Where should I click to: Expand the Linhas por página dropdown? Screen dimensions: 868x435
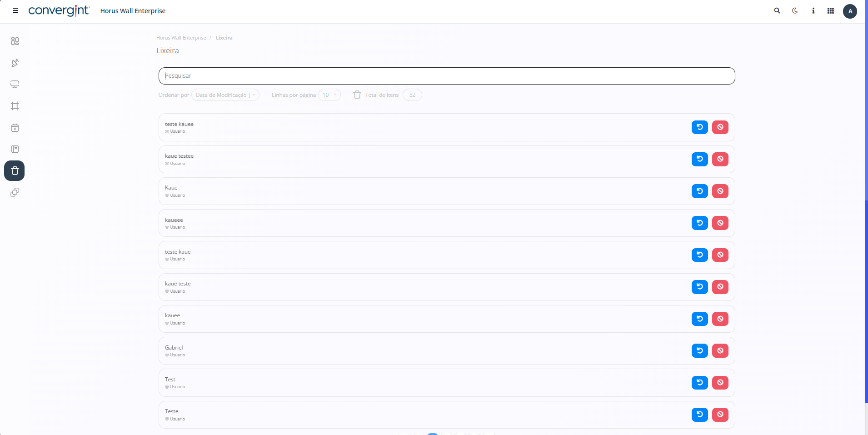329,95
